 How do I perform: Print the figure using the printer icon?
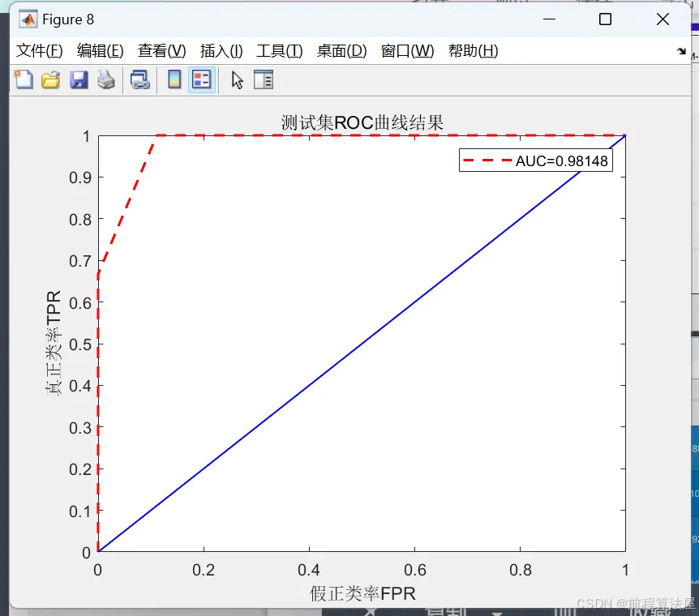click(x=106, y=79)
